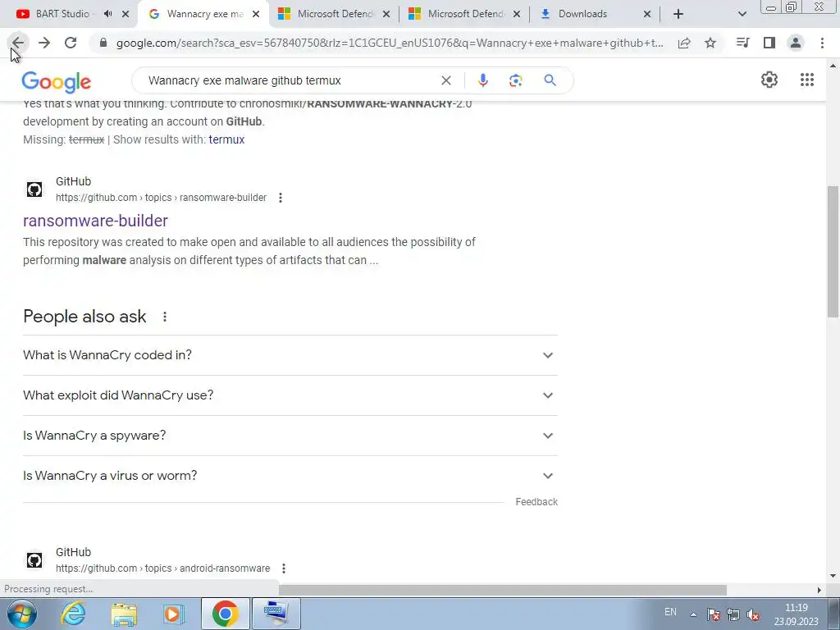Open Google quick settings gear
840x630 pixels.
pyautogui.click(x=769, y=80)
